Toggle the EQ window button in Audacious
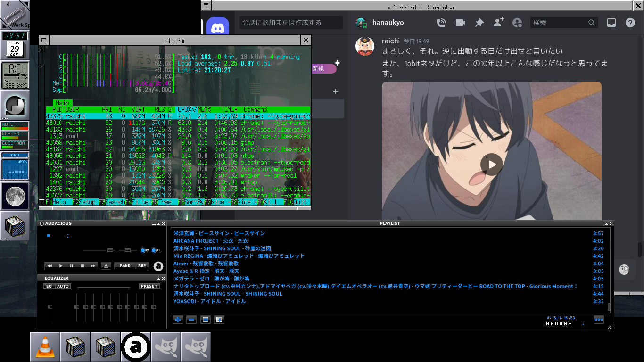 pos(145,250)
